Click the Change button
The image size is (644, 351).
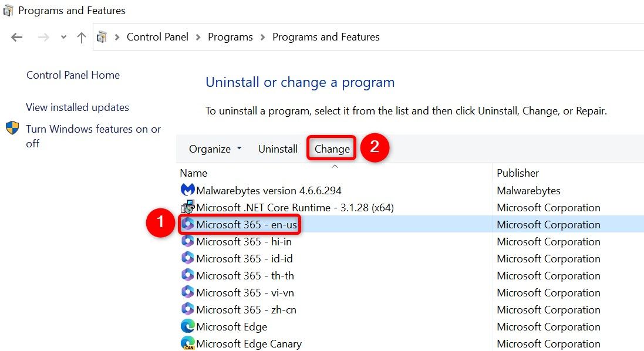[331, 148]
